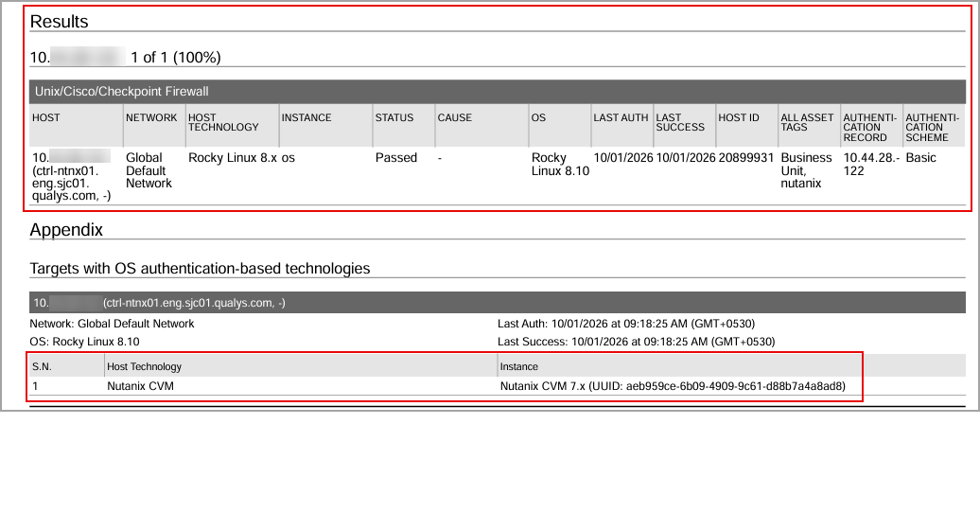The height and width of the screenshot is (530, 980).
Task: Click the 'Business Unit, nutanix' asset tags cell
Action: pos(806,170)
